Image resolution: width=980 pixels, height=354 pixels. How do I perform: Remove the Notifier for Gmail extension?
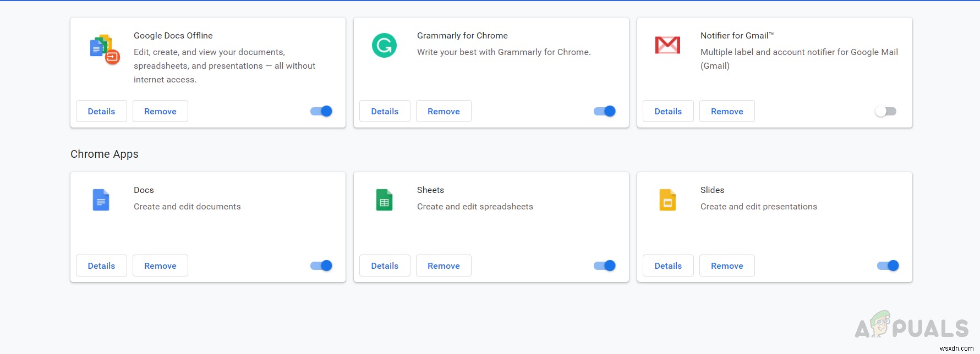[727, 111]
